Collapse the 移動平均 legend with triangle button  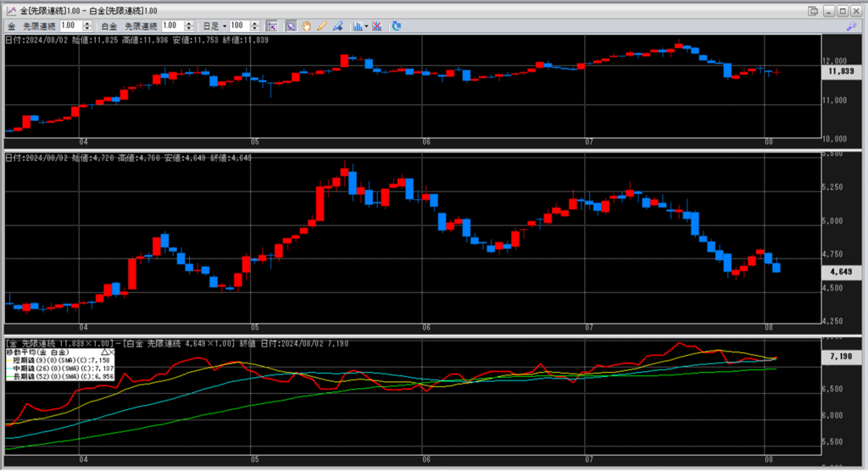pyautogui.click(x=104, y=351)
